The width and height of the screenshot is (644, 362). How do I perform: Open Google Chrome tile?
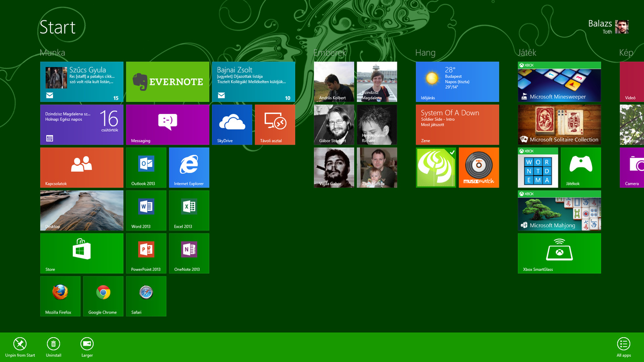point(103,296)
